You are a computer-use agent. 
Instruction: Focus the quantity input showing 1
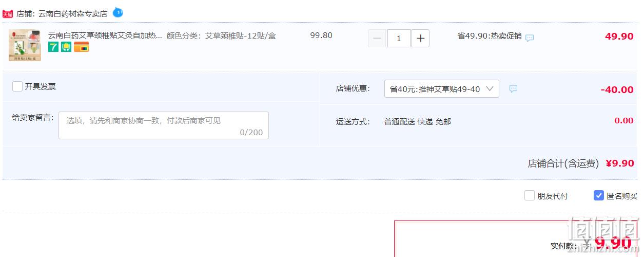399,39
